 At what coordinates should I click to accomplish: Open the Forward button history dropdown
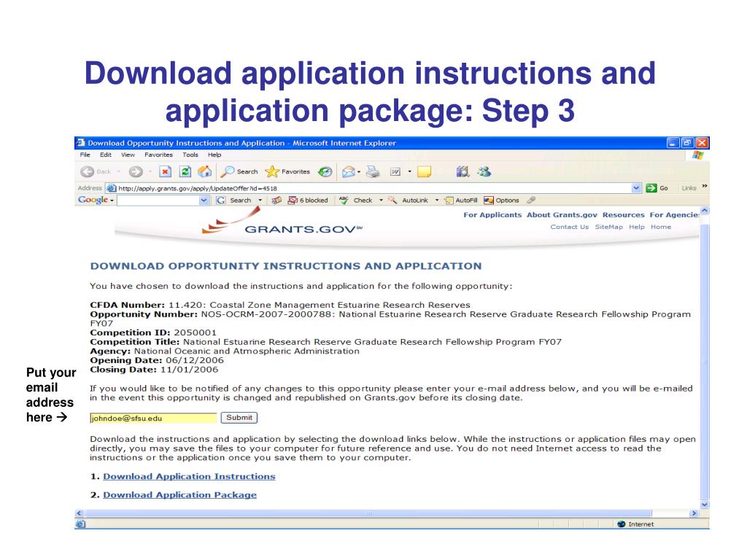tap(150, 172)
